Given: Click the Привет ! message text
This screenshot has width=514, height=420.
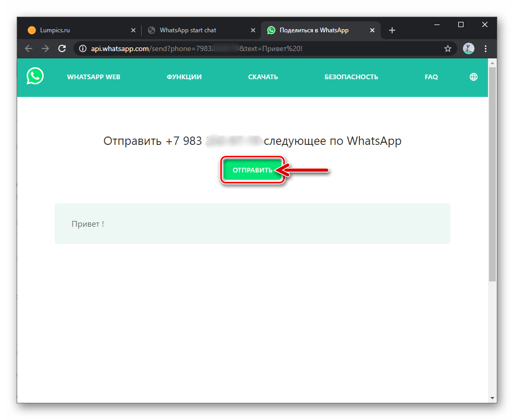Looking at the screenshot, I should click(87, 224).
